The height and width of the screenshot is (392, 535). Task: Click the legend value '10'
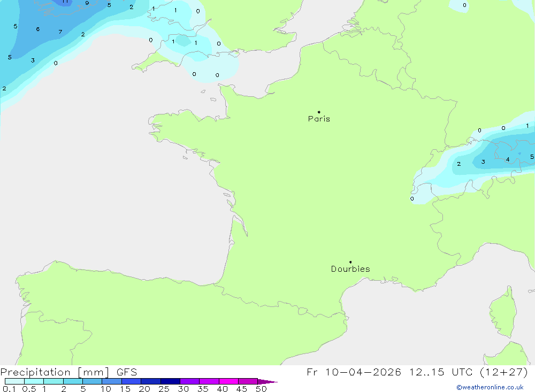pyautogui.click(x=106, y=389)
